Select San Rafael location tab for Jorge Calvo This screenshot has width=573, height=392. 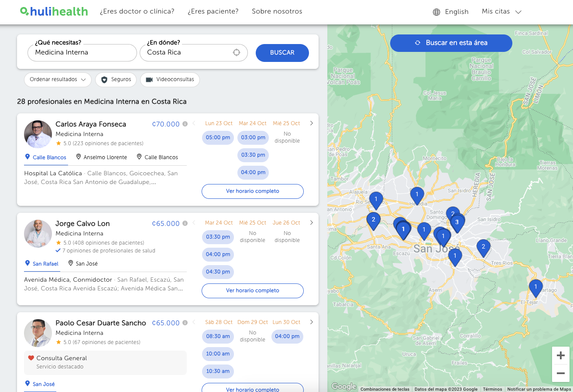[42, 264]
